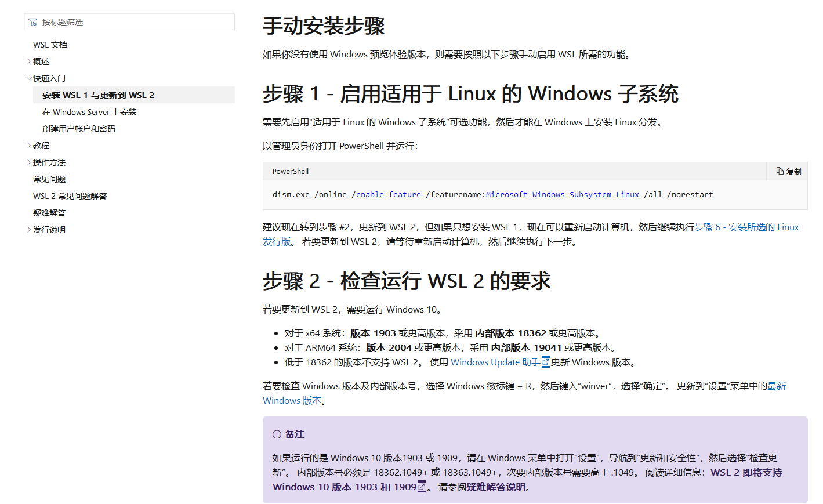Open WSL 2 常见问题解答 sidebar page
Image resolution: width=823 pixels, height=504 pixels.
(70, 196)
